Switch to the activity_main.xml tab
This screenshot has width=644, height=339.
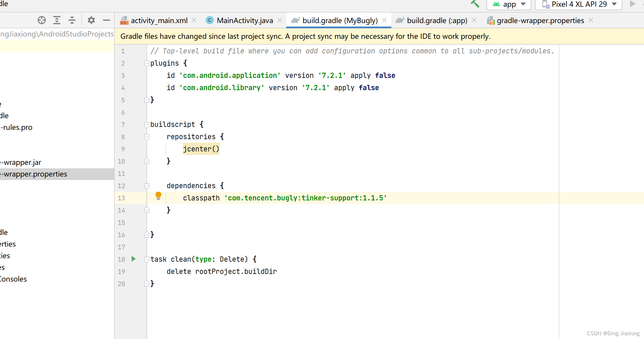coord(159,20)
